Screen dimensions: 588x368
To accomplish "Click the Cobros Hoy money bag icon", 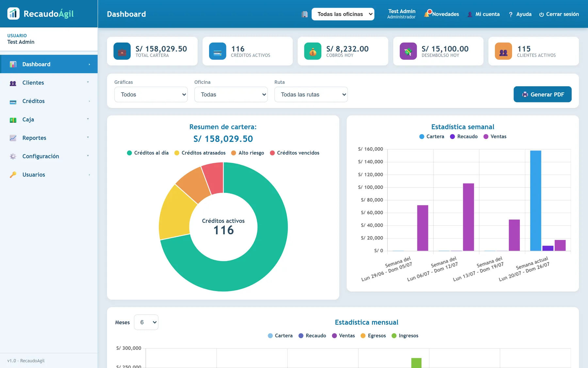I will click(x=313, y=51).
